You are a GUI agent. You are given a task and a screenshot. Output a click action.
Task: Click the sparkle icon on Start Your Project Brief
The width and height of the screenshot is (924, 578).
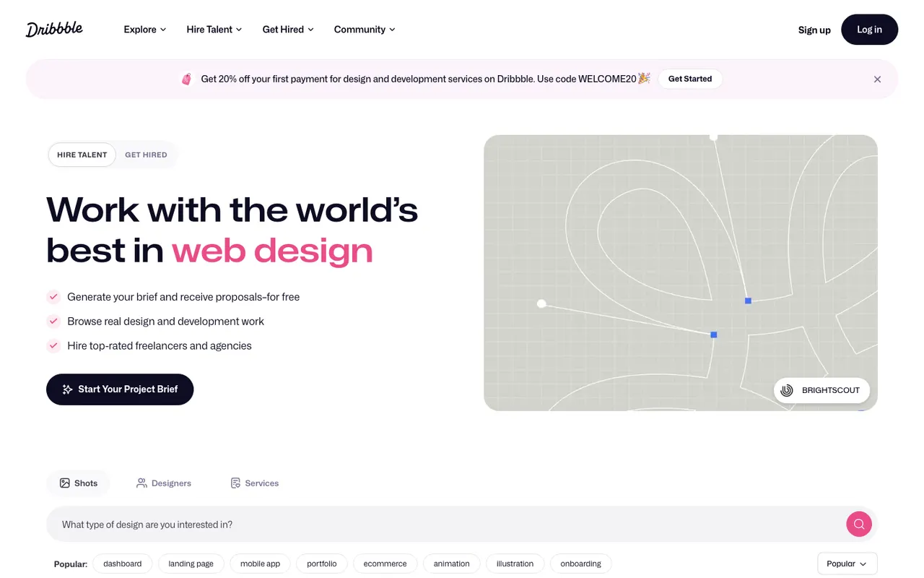coord(67,389)
